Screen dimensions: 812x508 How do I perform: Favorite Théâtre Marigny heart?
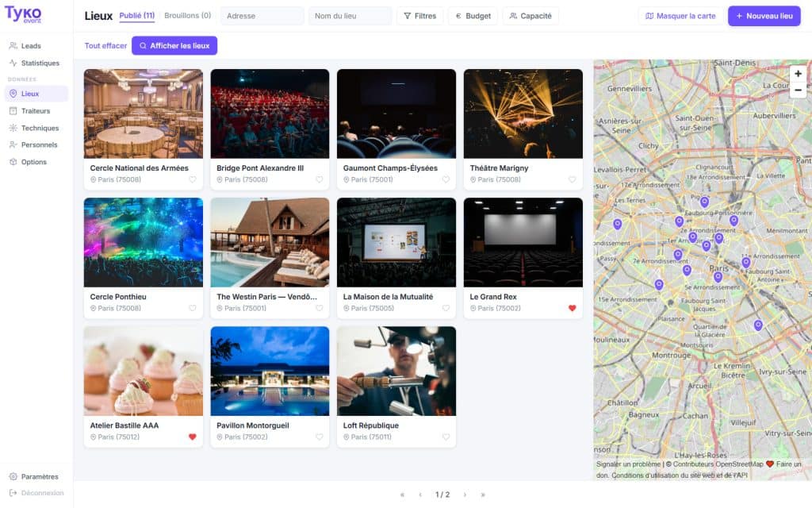click(573, 179)
